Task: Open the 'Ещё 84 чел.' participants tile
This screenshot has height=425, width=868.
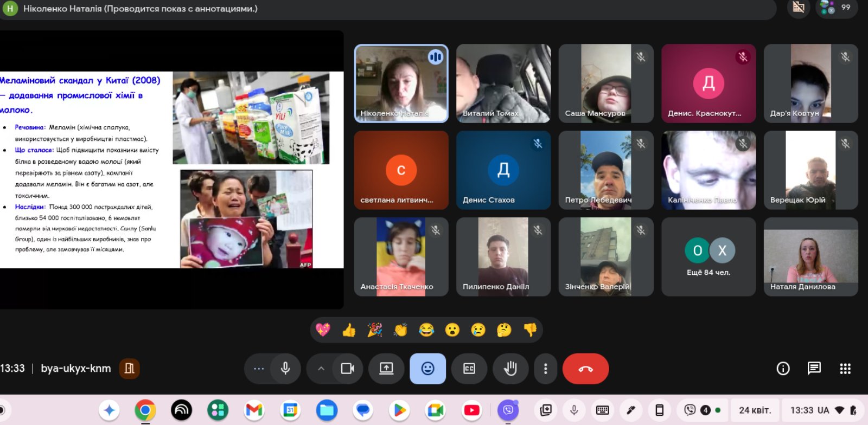Action: pyautogui.click(x=709, y=257)
